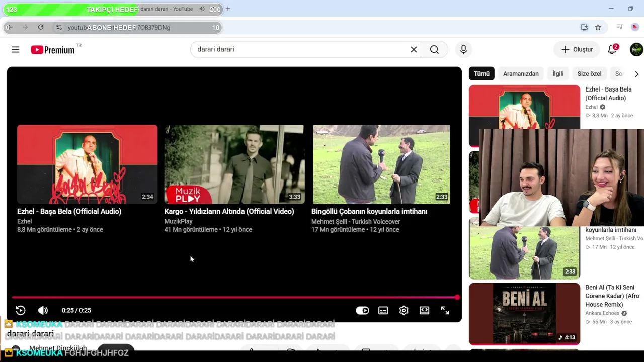Click the '8,8 Mn görüntüleme • 2 ay önce' text

click(60, 230)
